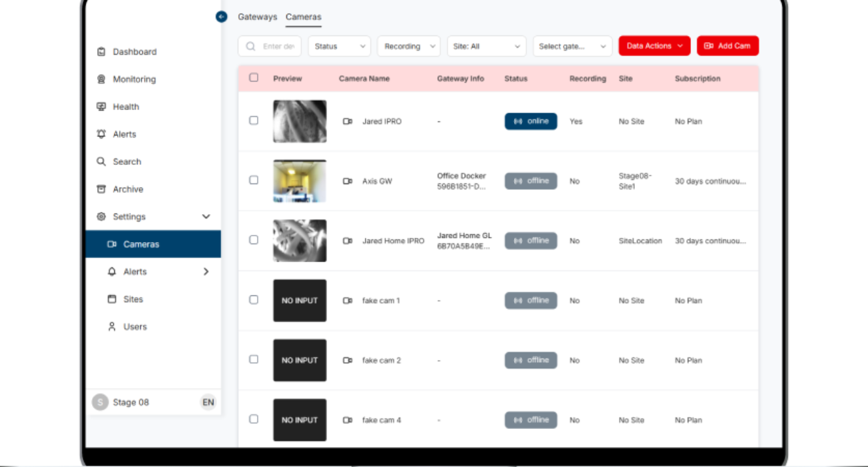
Task: Switch to the Gateways tab
Action: coord(257,17)
